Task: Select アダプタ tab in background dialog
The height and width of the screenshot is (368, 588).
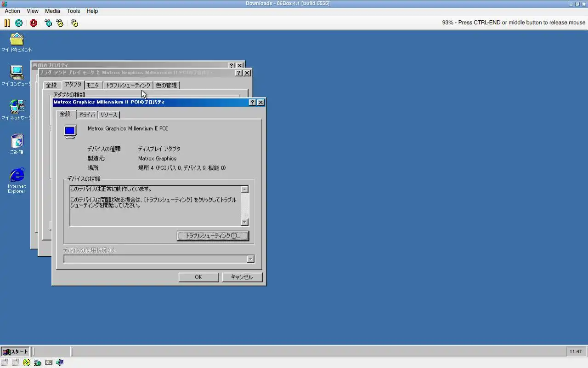Action: [73, 85]
